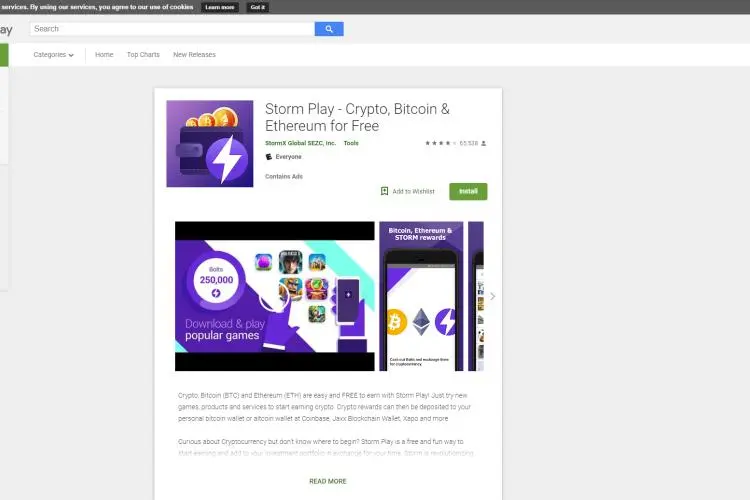This screenshot has height=500, width=750.
Task: Open the Storm Play app icon
Action: [x=210, y=144]
